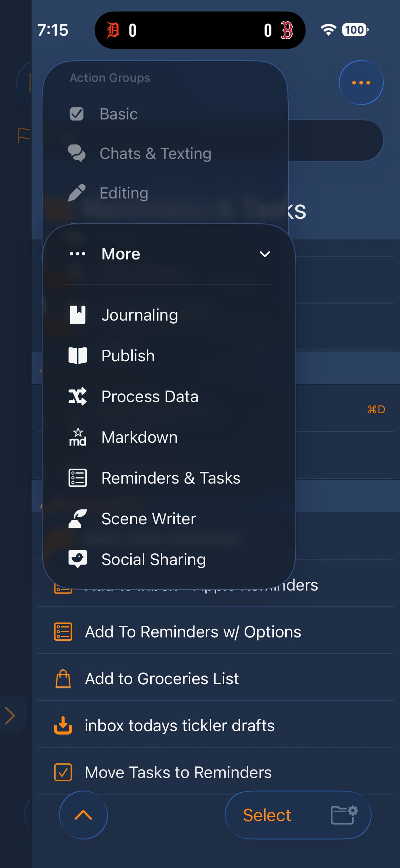
Task: Collapse the More menu chevron
Action: [x=265, y=254]
